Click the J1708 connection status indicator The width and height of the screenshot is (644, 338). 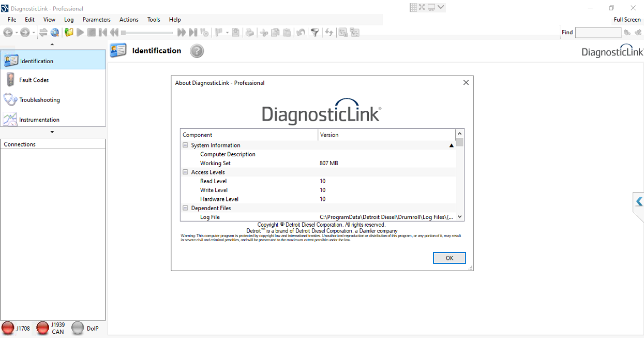coord(8,328)
